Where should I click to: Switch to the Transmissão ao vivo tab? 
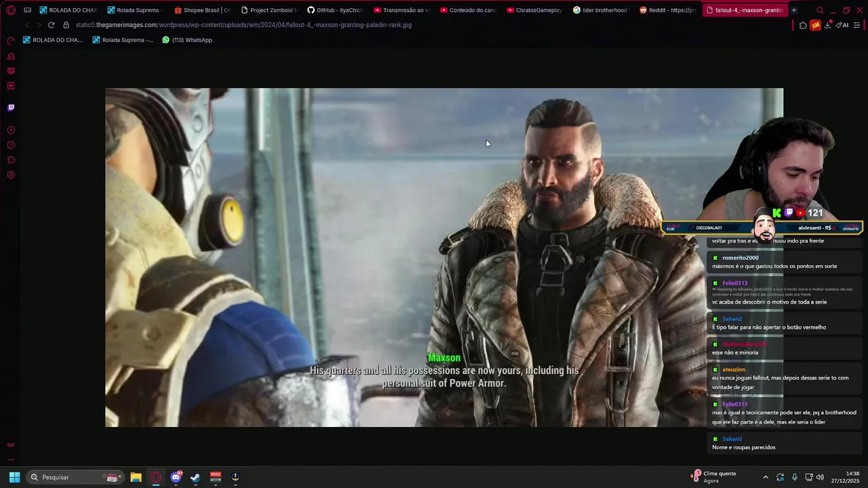[x=401, y=10]
